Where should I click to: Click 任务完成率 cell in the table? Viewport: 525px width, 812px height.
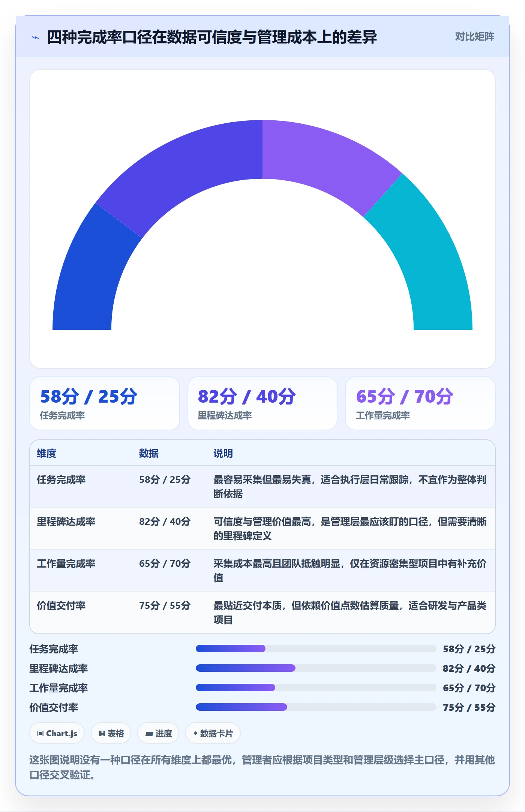61,479
